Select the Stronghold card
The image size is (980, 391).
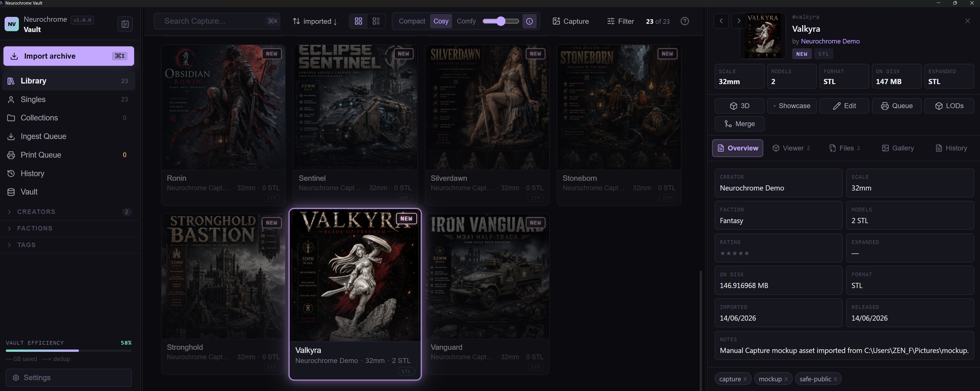(x=223, y=294)
